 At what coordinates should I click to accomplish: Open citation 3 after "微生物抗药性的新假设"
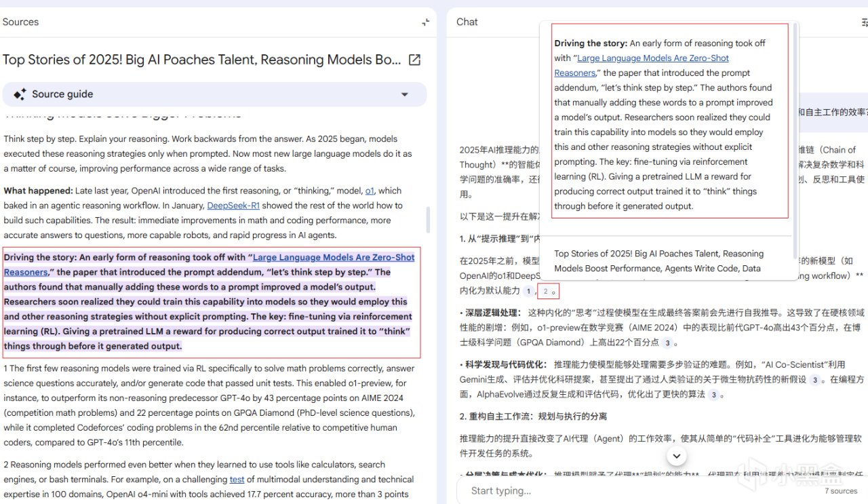coord(814,380)
